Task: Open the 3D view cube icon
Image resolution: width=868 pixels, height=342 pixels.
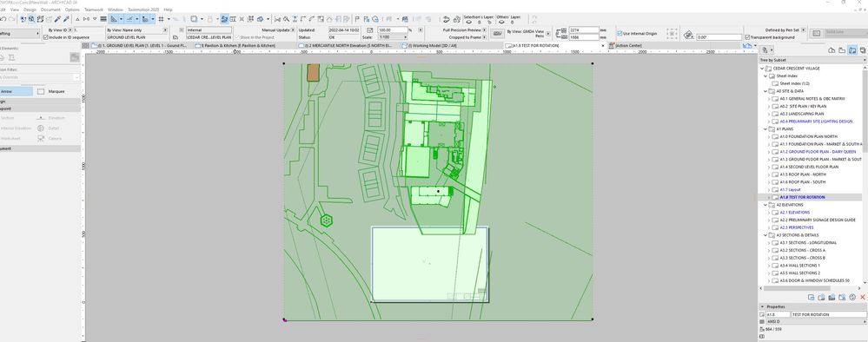Action: [x=260, y=18]
